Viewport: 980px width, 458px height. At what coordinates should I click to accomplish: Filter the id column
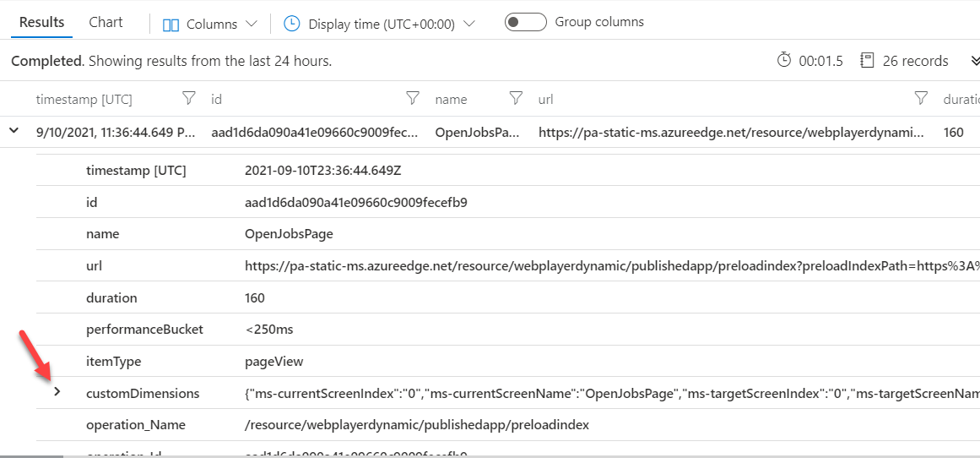412,98
